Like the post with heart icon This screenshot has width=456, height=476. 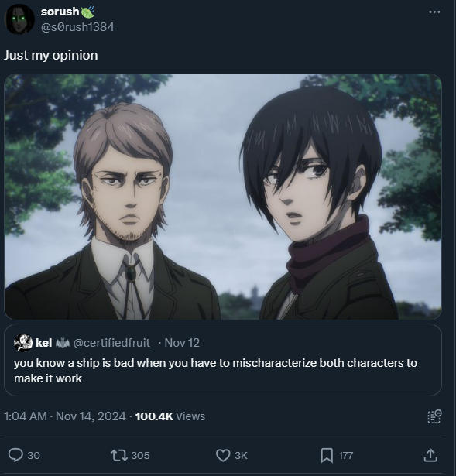tap(223, 455)
